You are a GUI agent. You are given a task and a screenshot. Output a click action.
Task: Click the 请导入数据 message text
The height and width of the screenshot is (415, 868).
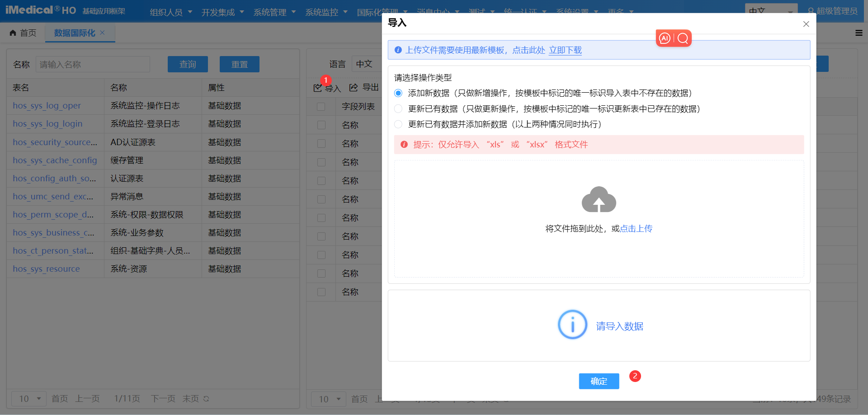click(x=619, y=326)
